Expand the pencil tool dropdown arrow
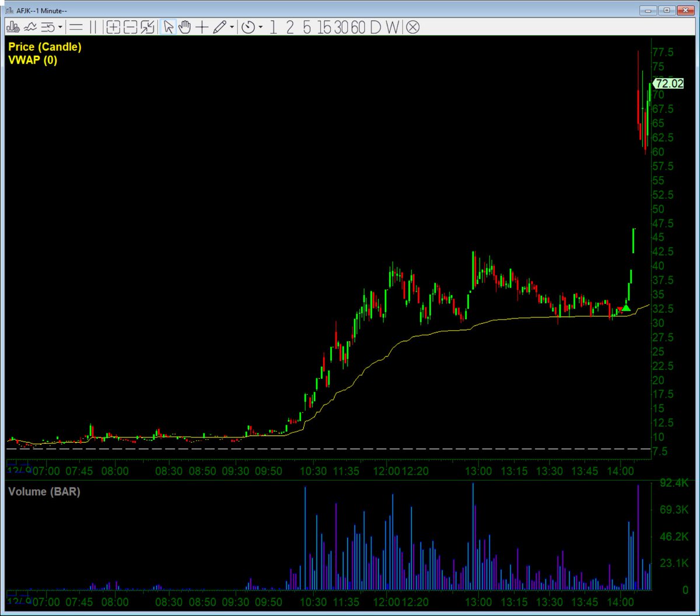700x616 pixels. point(232,27)
